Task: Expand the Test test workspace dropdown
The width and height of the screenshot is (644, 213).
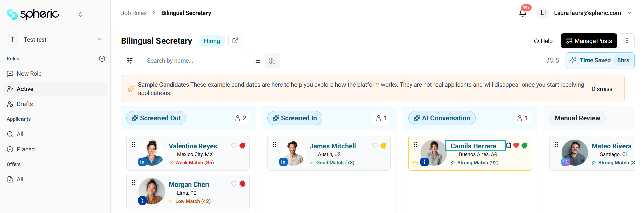Action: coord(100,40)
